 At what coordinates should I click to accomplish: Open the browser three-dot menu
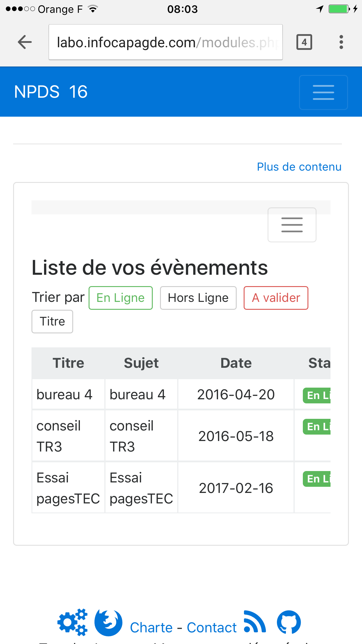[341, 42]
